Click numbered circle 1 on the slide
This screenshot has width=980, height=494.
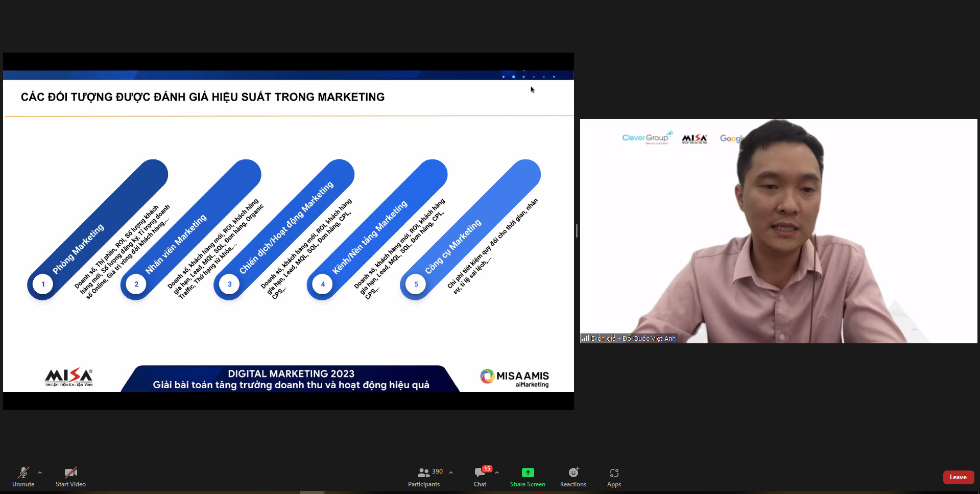coord(43,284)
